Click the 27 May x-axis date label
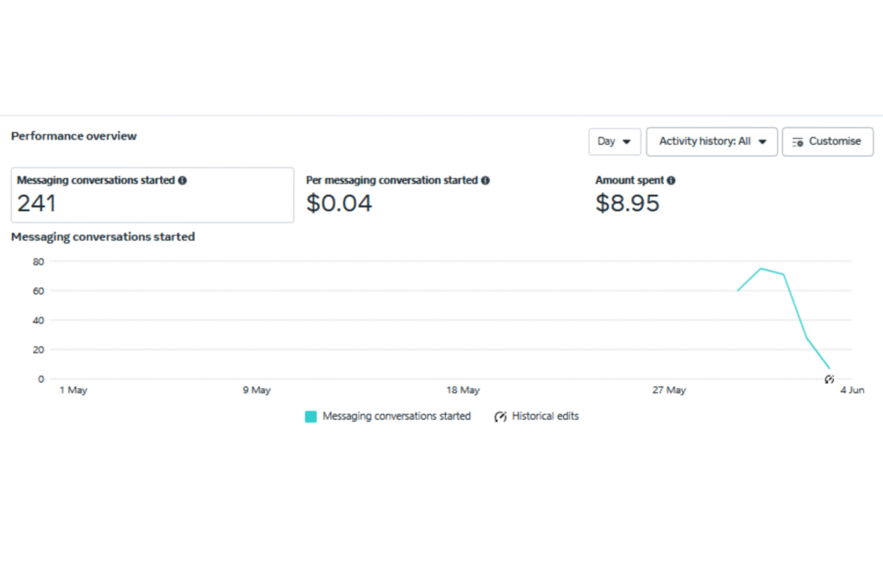The image size is (883, 588). tap(669, 391)
